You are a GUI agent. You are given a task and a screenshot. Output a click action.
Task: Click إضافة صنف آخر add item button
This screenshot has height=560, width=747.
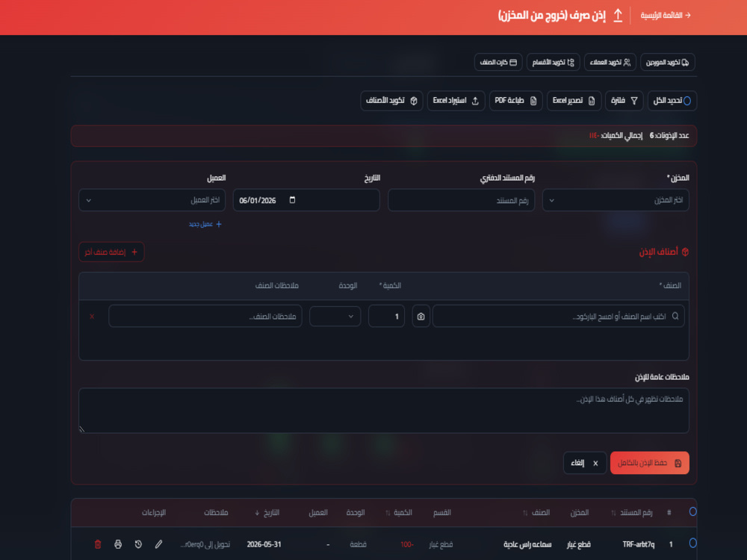click(x=111, y=252)
